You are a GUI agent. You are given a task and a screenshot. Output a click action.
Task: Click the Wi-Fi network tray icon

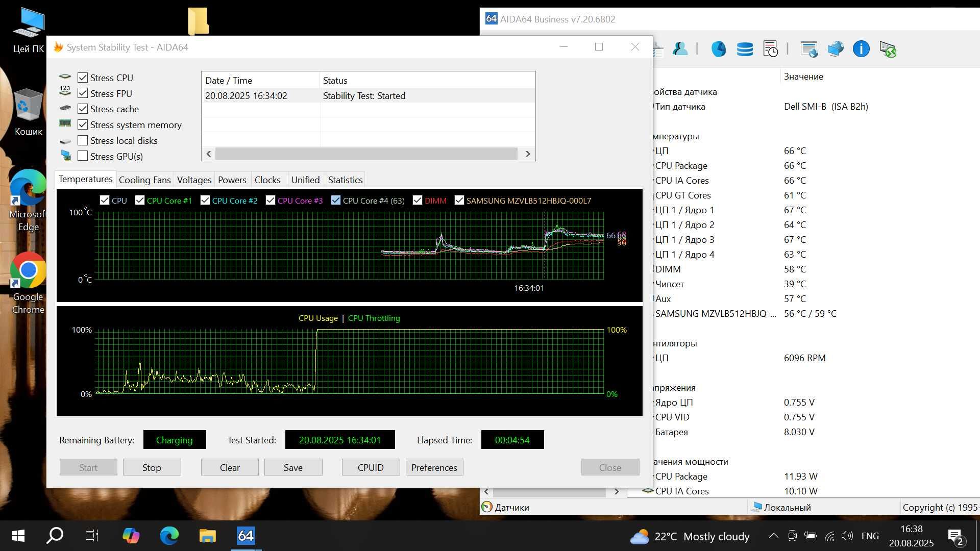point(829,536)
